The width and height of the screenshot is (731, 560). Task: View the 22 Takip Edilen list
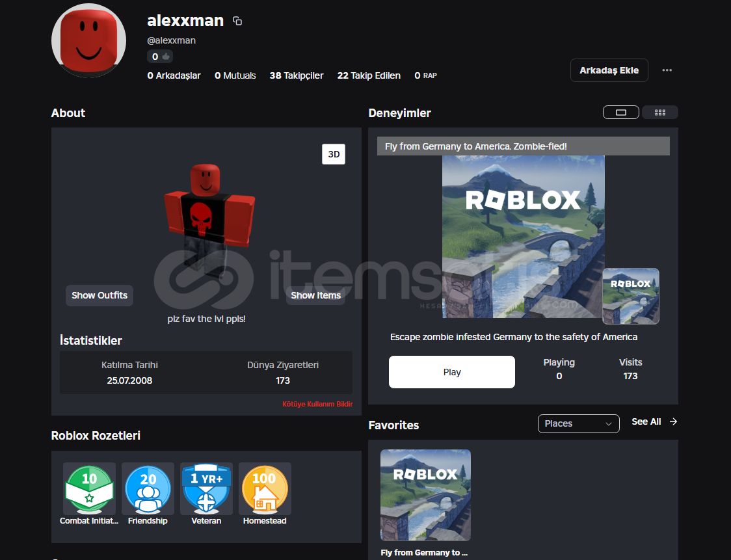369,75
